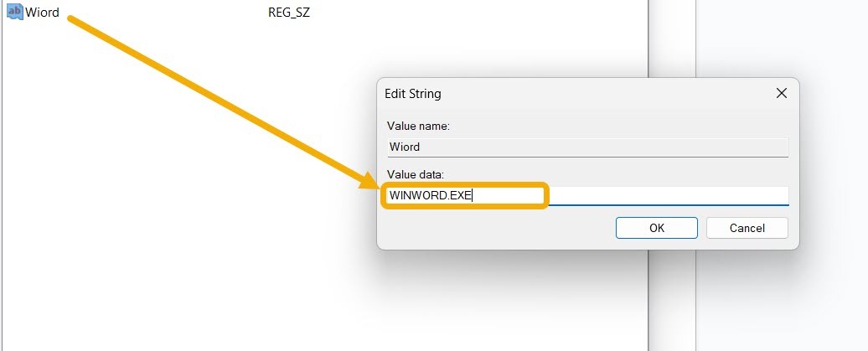Viewport: 868px width, 351px height.
Task: Close the Edit String dialog with X
Action: tap(781, 93)
